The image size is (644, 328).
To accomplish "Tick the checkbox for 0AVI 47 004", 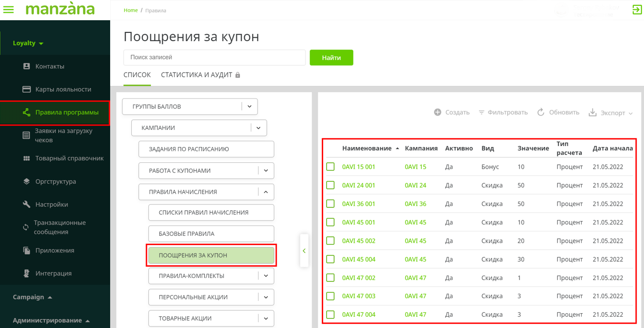I will click(x=331, y=315).
